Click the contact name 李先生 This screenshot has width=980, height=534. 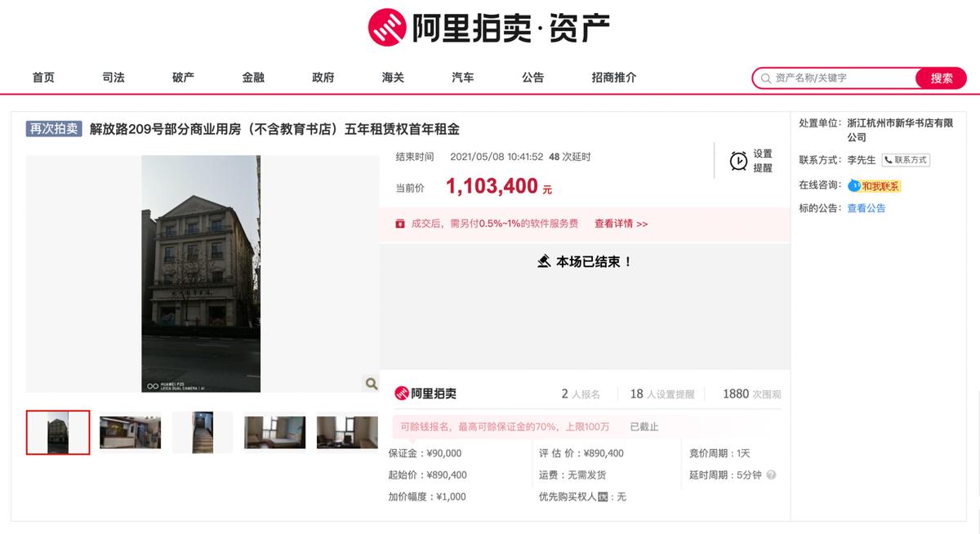tap(862, 160)
